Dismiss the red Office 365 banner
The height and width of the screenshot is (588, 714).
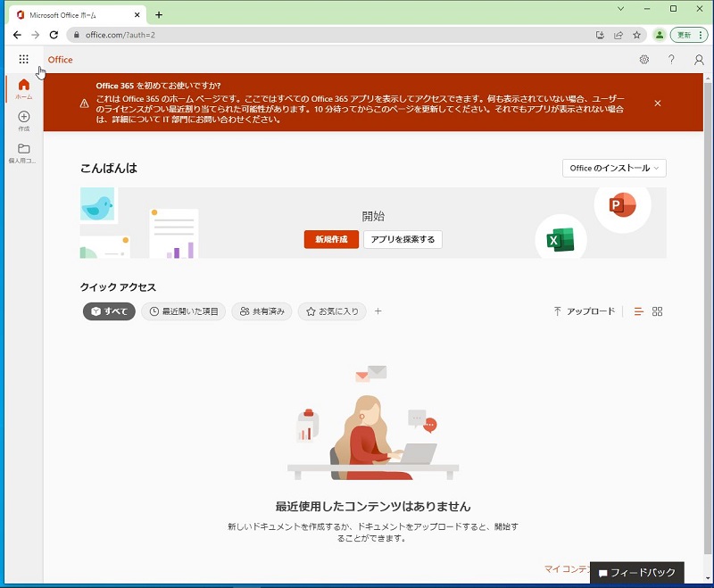point(658,104)
